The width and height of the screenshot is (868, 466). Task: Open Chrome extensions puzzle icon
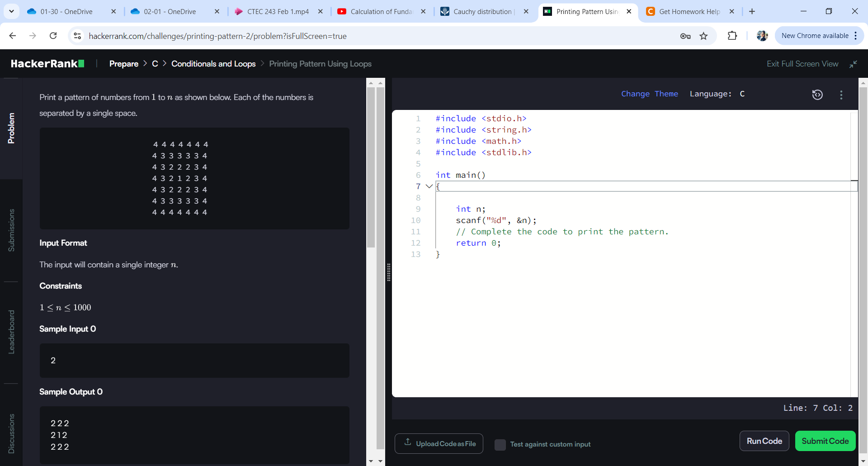click(x=732, y=36)
